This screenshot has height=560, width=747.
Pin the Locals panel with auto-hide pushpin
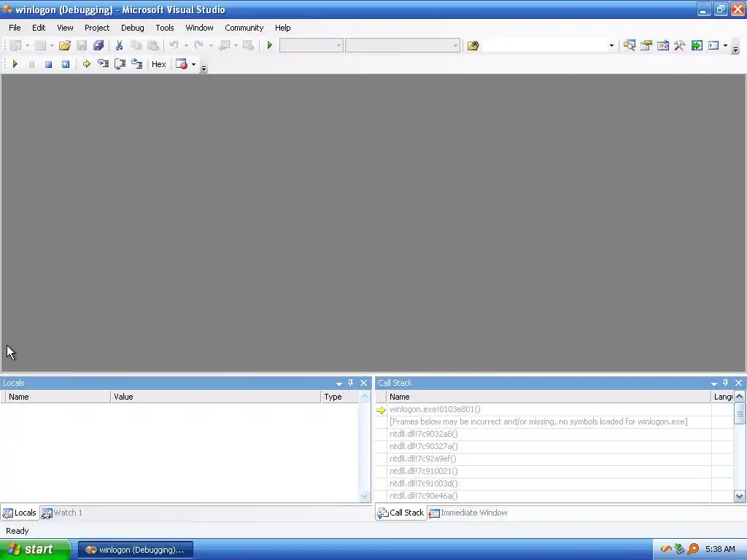pyautogui.click(x=351, y=383)
